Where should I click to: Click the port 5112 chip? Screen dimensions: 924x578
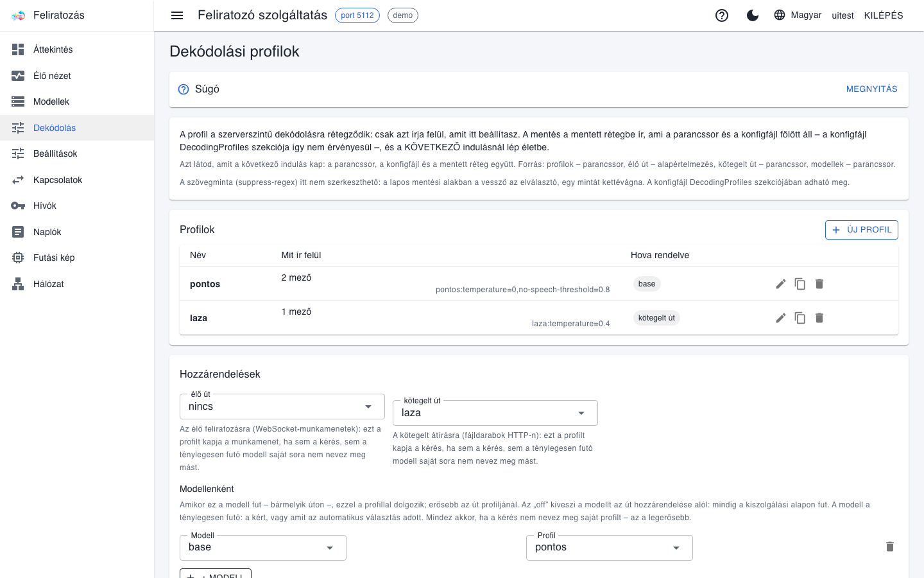coord(357,15)
